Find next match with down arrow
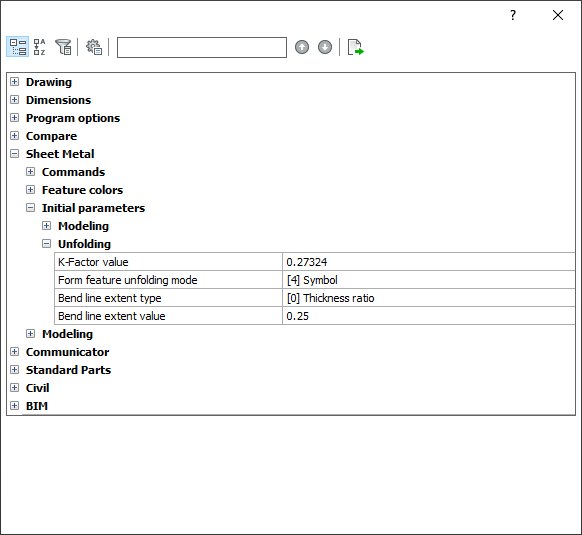 point(325,47)
